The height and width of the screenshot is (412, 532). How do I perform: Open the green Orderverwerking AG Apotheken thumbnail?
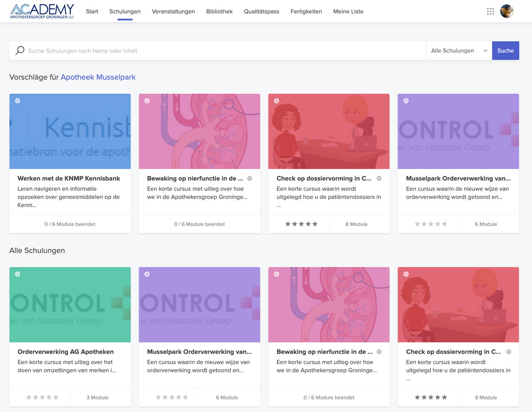[70, 304]
